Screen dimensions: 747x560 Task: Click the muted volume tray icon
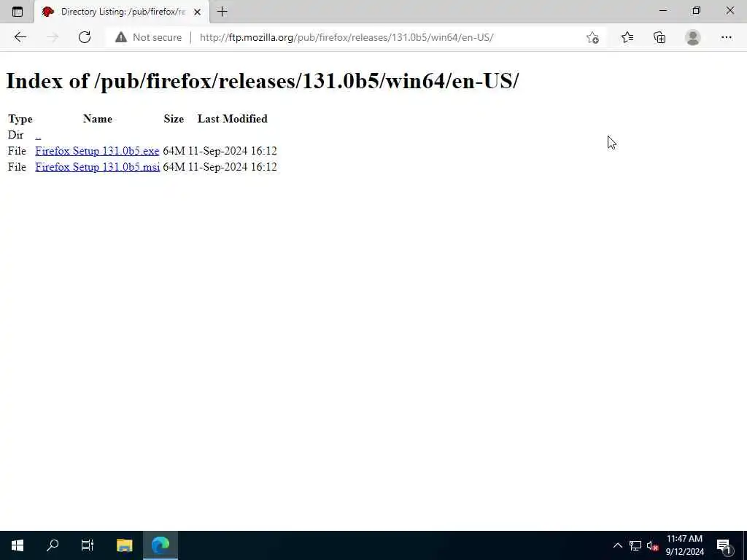tap(652, 545)
